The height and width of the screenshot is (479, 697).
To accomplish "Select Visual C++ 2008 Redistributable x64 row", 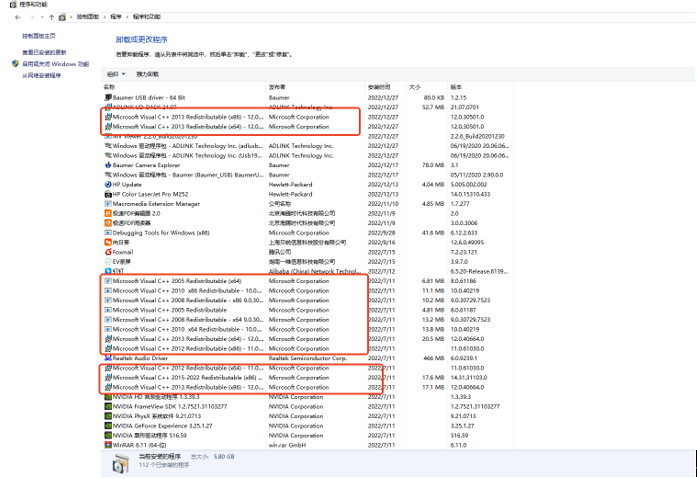I will coord(307,319).
